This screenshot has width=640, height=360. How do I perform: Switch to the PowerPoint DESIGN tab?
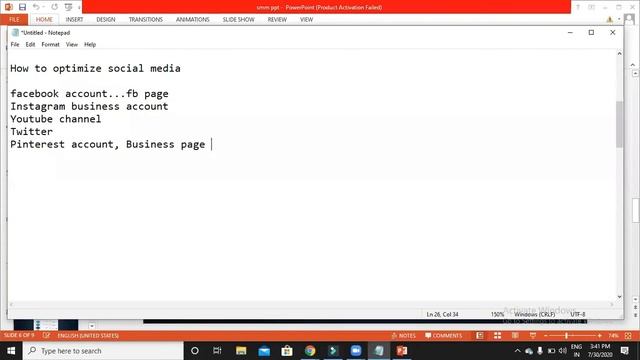106,20
